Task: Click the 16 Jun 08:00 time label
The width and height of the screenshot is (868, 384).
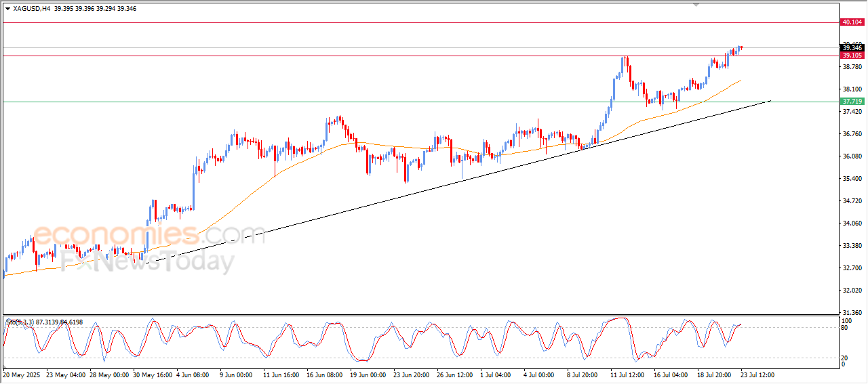Action: coord(325,374)
